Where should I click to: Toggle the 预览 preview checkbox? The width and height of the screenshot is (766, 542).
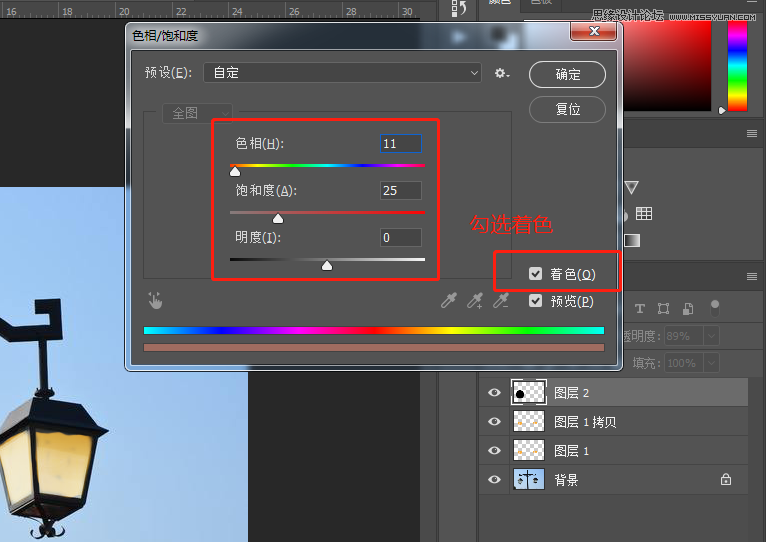(535, 301)
